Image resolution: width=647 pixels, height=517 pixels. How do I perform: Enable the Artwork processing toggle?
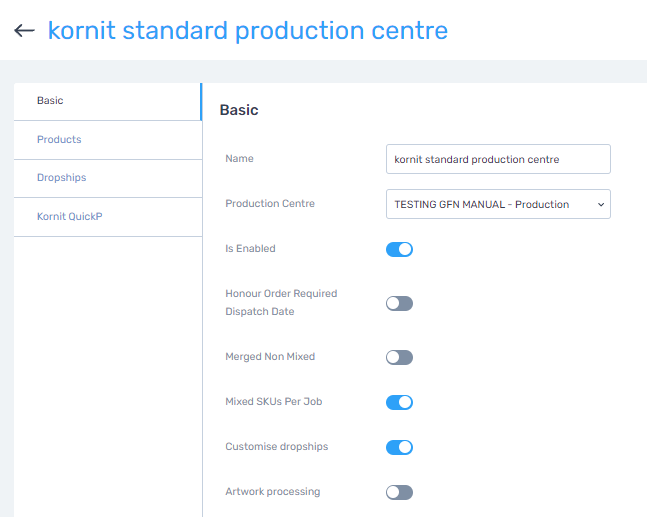399,492
